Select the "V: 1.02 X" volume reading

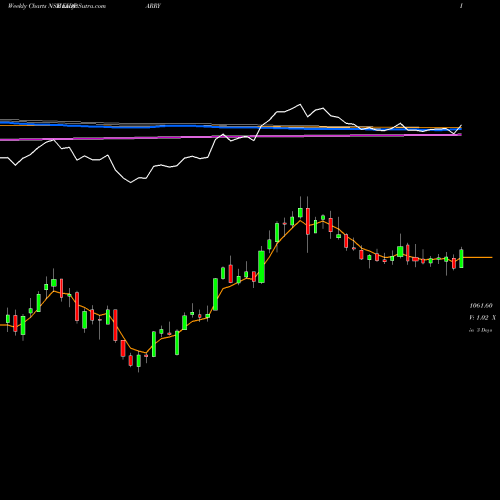click(482, 318)
